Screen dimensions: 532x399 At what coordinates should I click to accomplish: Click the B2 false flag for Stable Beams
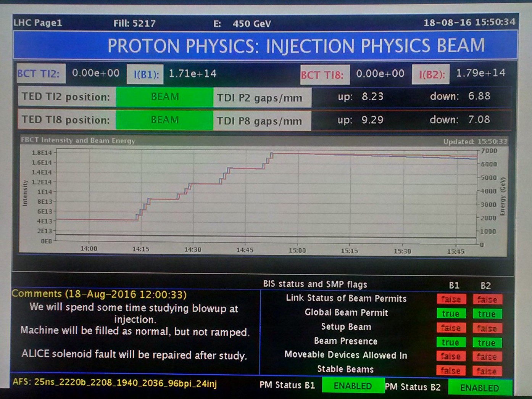487,371
